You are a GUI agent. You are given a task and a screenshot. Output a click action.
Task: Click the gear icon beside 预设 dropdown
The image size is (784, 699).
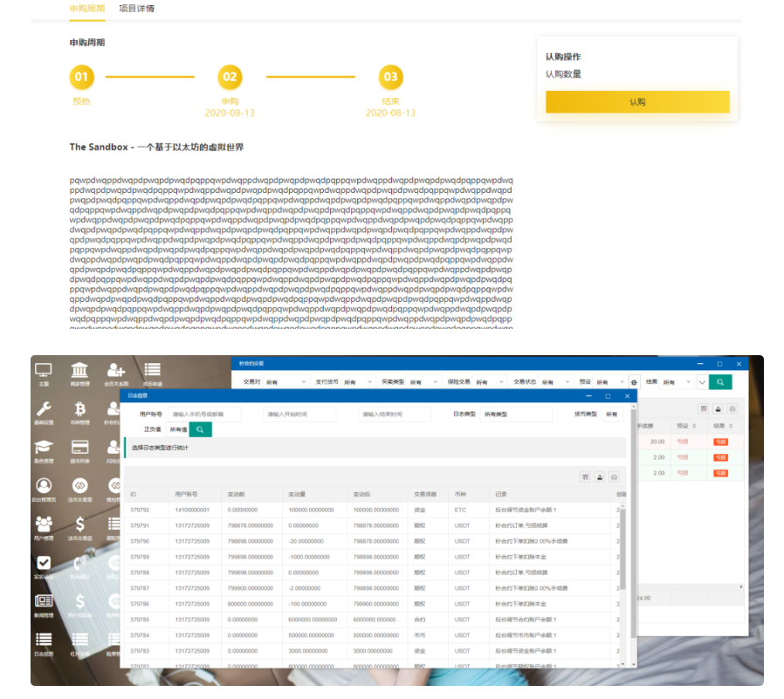click(x=634, y=382)
